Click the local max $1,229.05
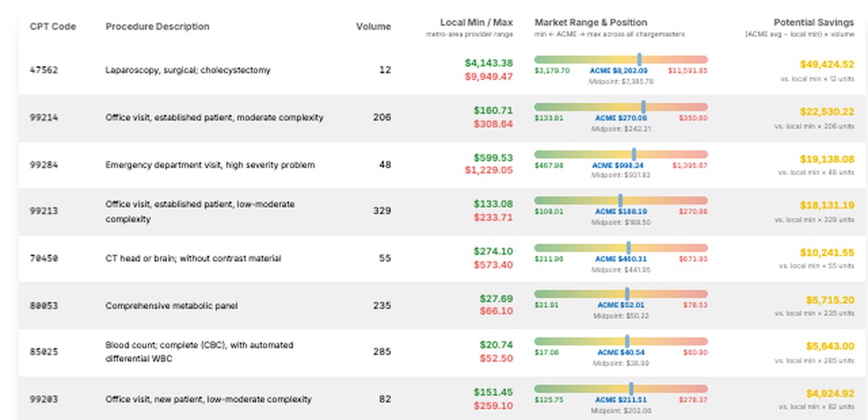The image size is (868, 420). (x=489, y=170)
